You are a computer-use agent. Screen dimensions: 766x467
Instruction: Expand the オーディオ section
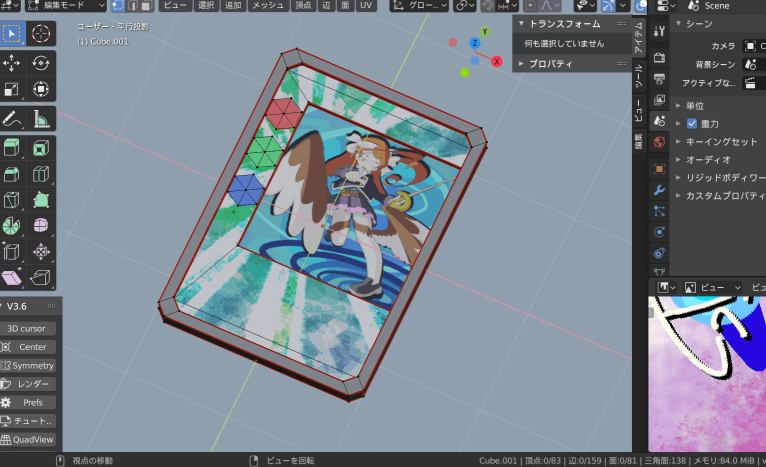(678, 159)
